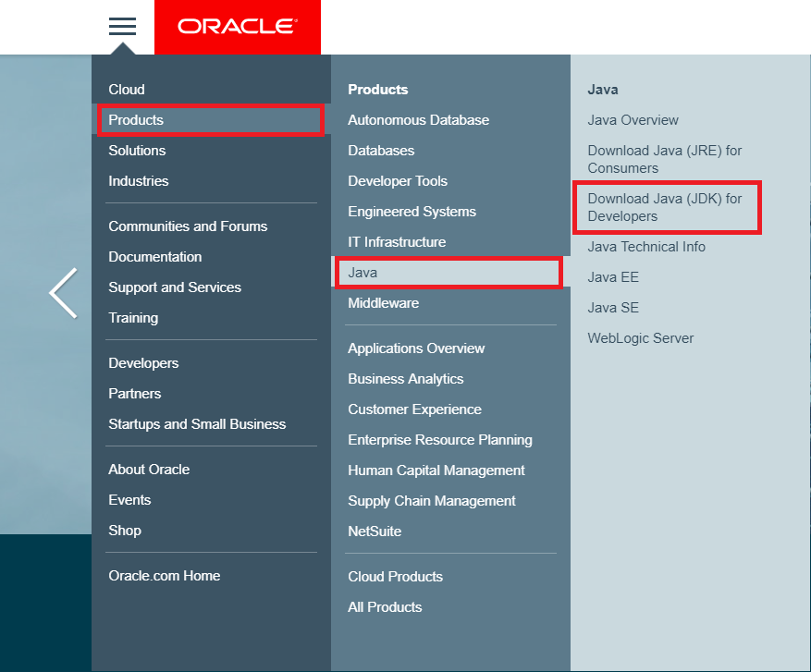Open the Industries menu item

click(x=139, y=181)
